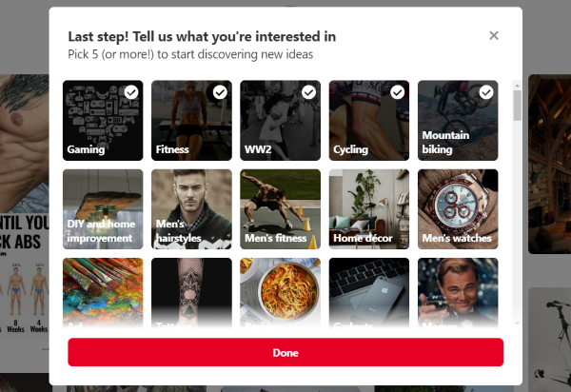The image size is (571, 392).
Task: Pick the Men's hairstyles interest
Action: pos(191,209)
